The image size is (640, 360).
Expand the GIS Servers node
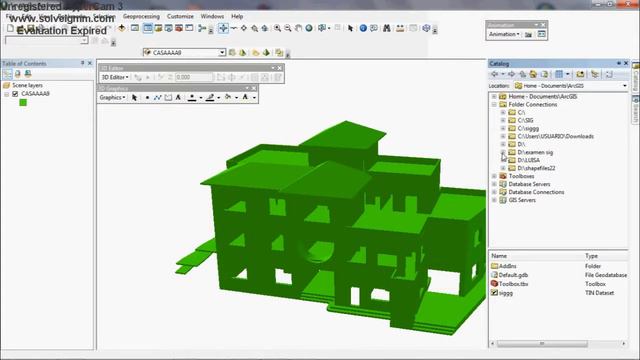(494, 200)
